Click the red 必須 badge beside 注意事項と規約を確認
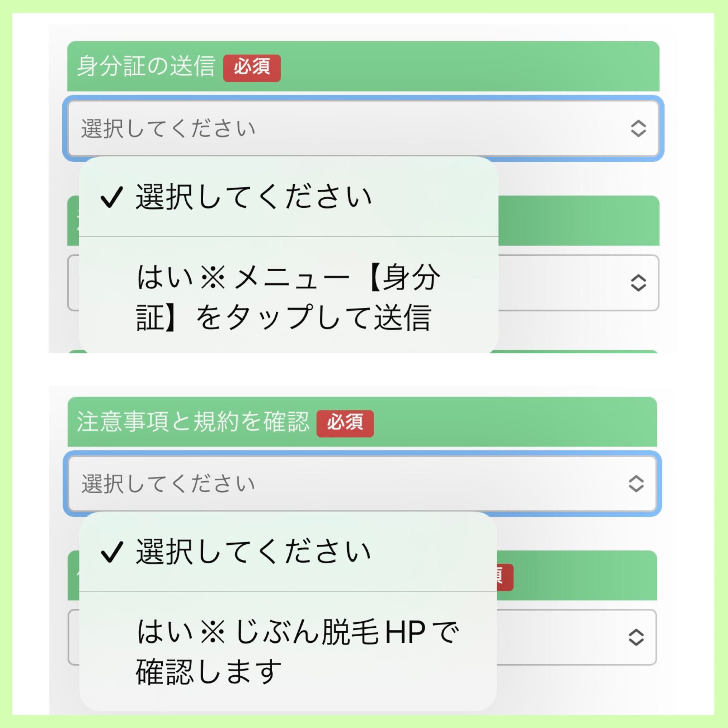The width and height of the screenshot is (728, 728). (345, 423)
